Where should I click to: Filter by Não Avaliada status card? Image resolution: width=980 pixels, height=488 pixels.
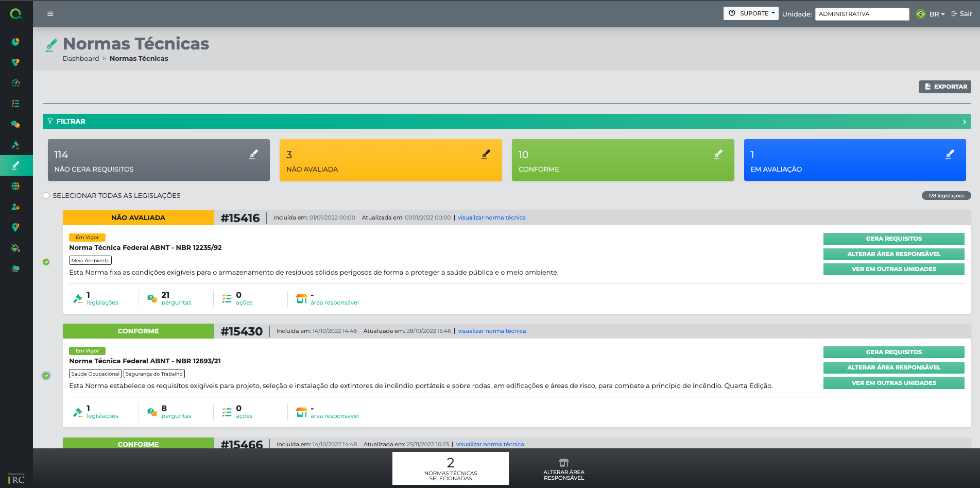click(x=390, y=160)
